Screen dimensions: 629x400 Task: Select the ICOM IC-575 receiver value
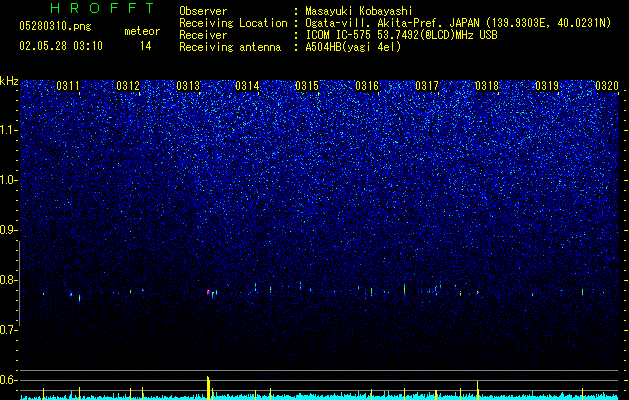401,35
